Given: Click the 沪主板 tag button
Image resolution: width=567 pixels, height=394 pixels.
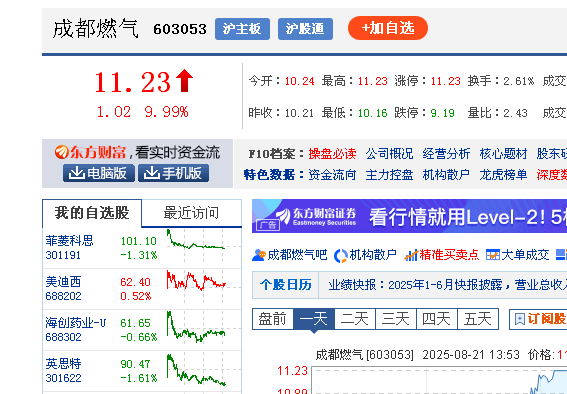Looking at the screenshot, I should point(242,29).
